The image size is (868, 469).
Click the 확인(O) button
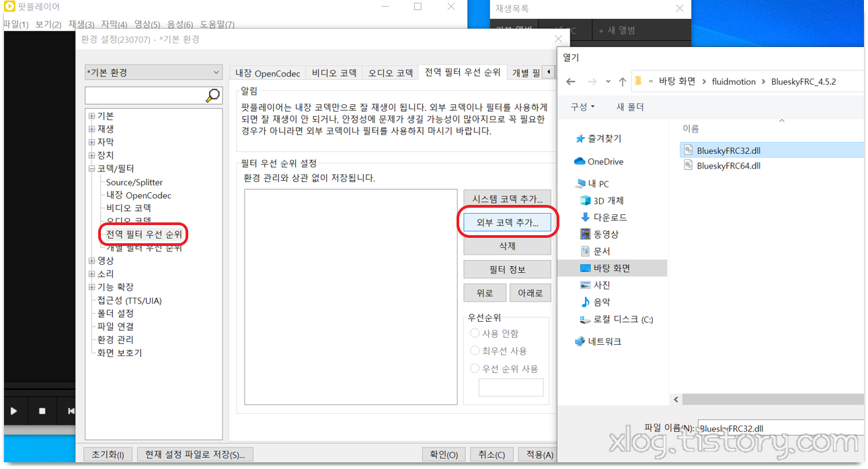click(444, 455)
